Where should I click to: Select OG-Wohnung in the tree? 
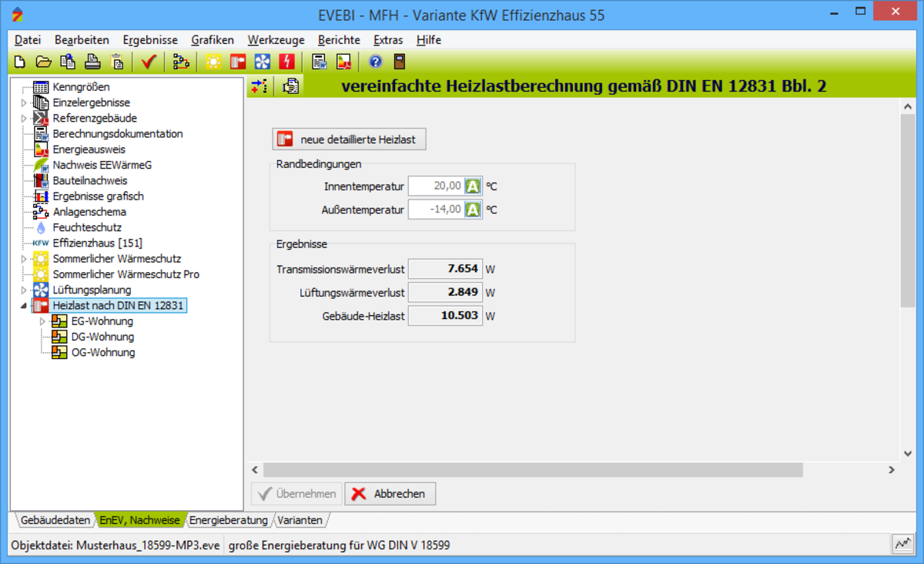point(103,352)
